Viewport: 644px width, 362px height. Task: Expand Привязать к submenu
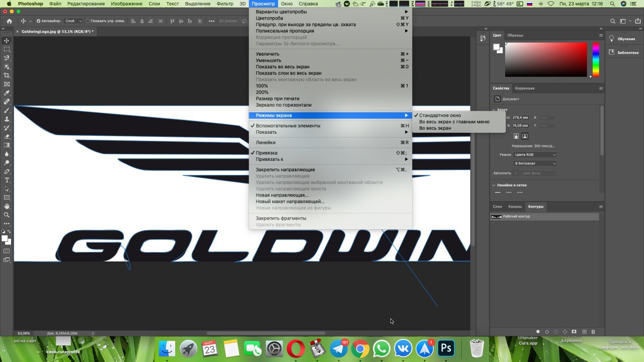coord(331,159)
